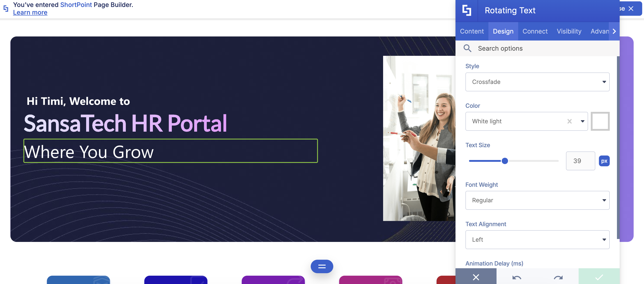Screen dimensions: 644x284
Task: Expand the Color White light dropdown
Action: (582, 121)
